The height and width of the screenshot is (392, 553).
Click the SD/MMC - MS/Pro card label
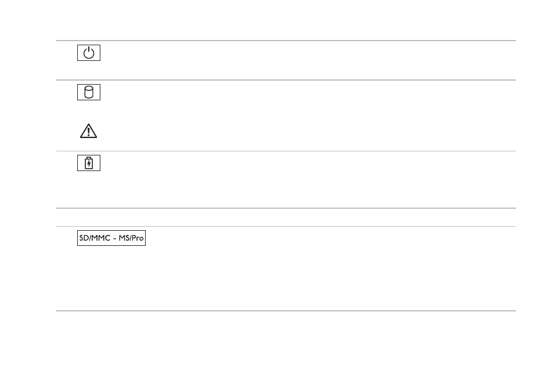click(111, 238)
